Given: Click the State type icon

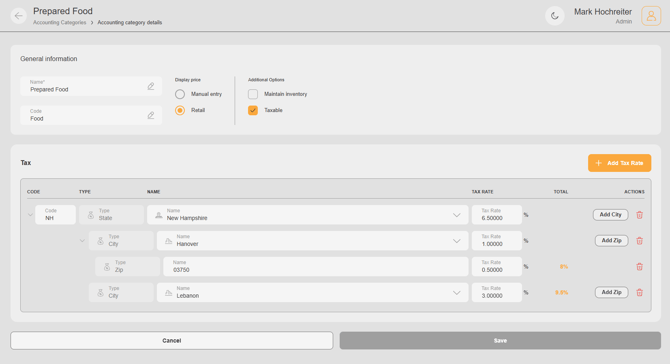Looking at the screenshot, I should click(x=91, y=215).
